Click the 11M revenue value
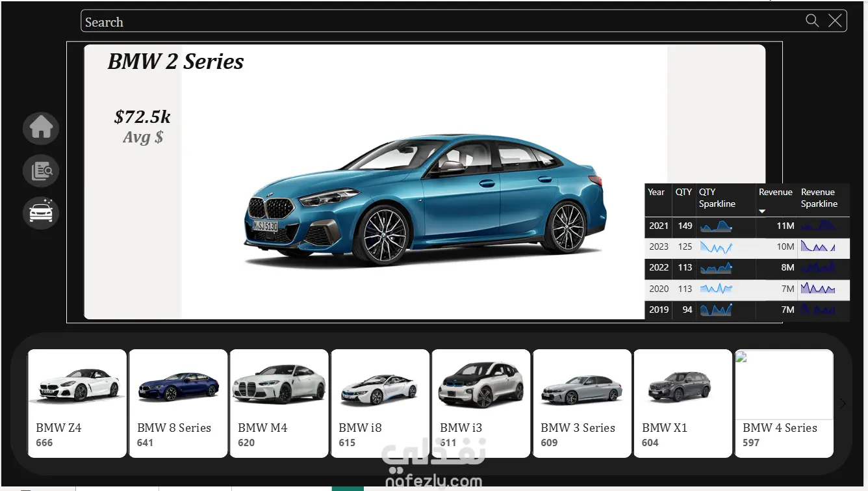The height and width of the screenshot is (491, 868). 785,226
